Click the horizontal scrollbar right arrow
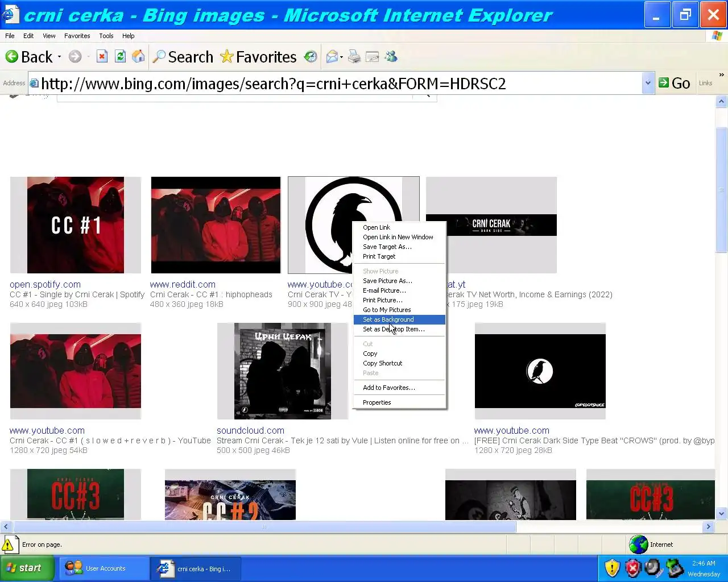 [x=708, y=527]
